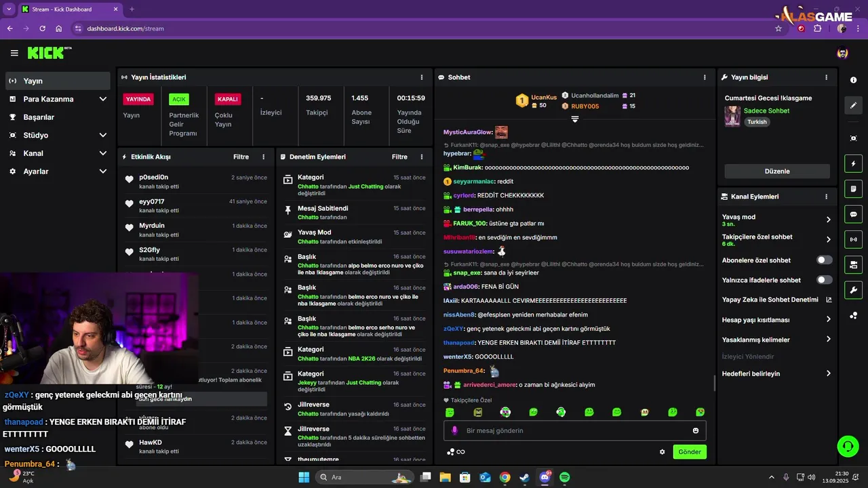
Task: Toggle the chat bubble widget in the right sidebar
Action: click(853, 214)
